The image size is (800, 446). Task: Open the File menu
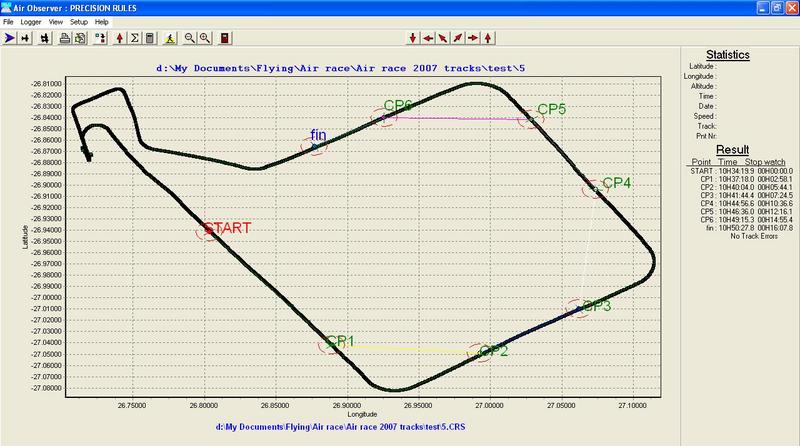[x=9, y=21]
